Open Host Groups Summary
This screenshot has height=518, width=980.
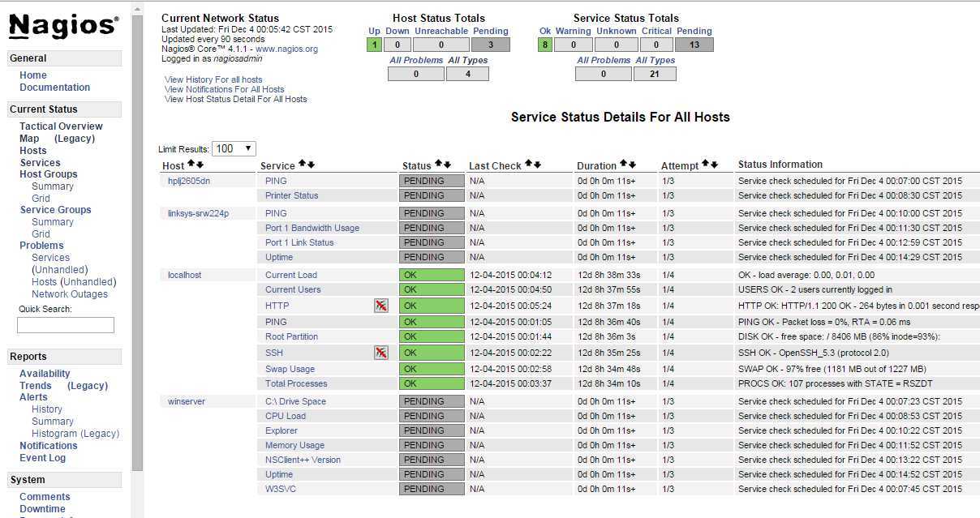53,186
